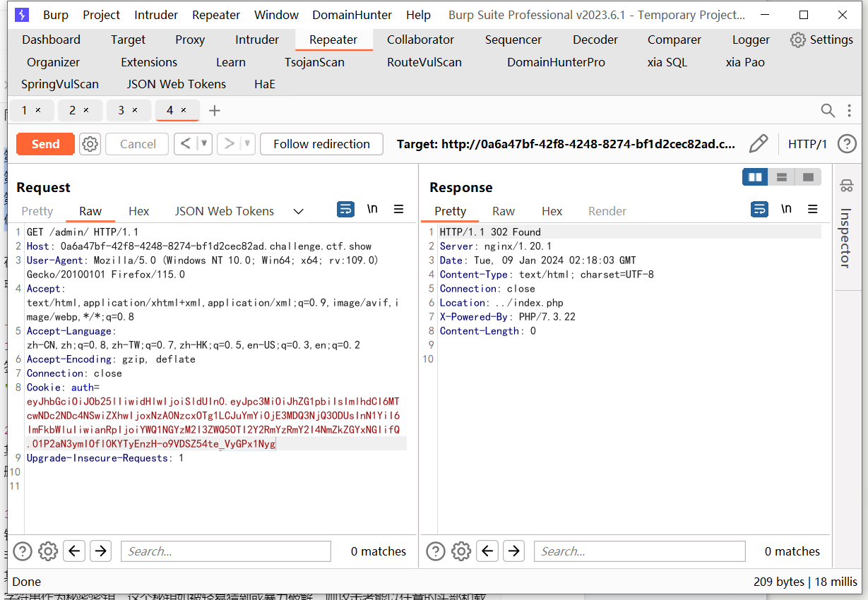
Task: Close Repeater tab 4
Action: [x=184, y=110]
